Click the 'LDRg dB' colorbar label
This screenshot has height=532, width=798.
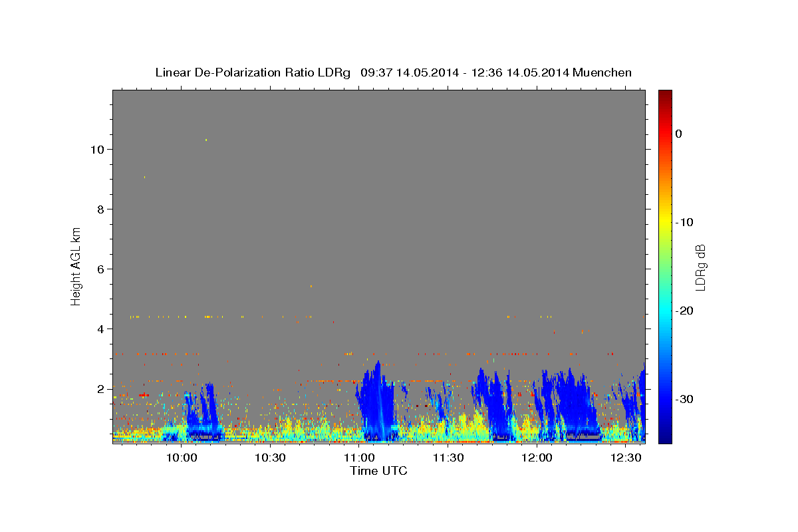[x=700, y=268]
